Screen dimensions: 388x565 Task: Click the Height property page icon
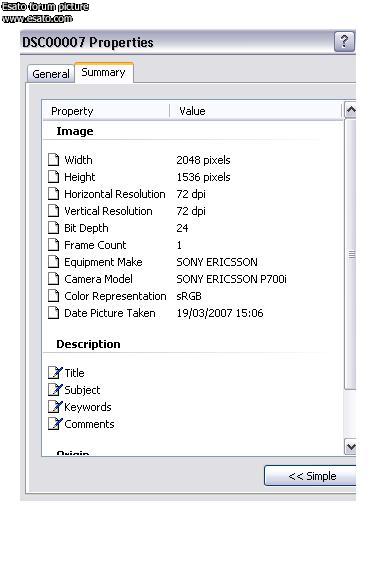[54, 177]
